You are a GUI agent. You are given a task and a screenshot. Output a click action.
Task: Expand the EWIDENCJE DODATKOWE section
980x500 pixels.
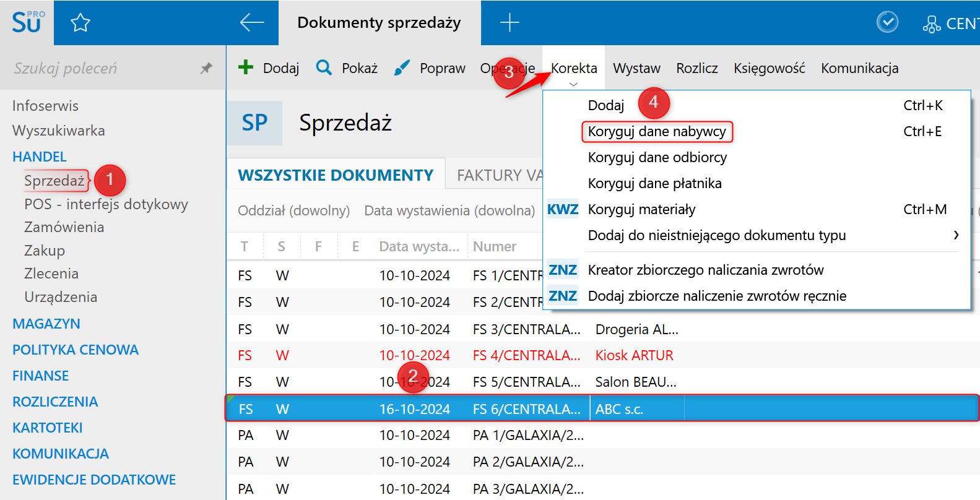(94, 480)
